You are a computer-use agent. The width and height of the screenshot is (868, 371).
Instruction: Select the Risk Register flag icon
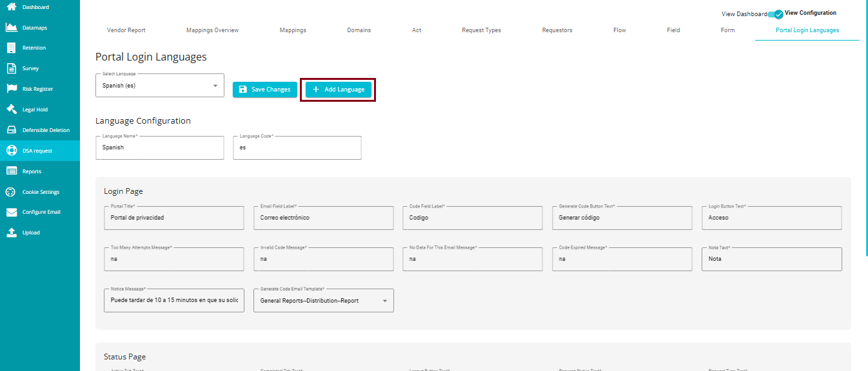point(11,89)
